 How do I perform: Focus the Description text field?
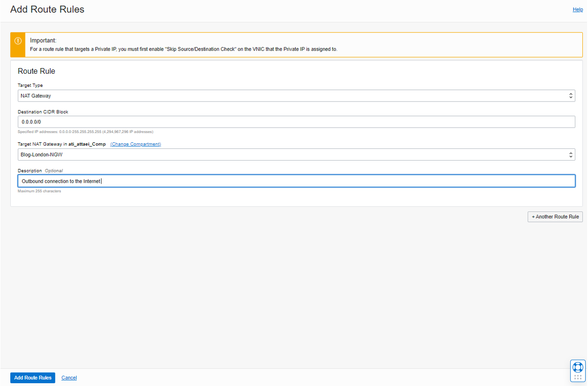point(296,181)
